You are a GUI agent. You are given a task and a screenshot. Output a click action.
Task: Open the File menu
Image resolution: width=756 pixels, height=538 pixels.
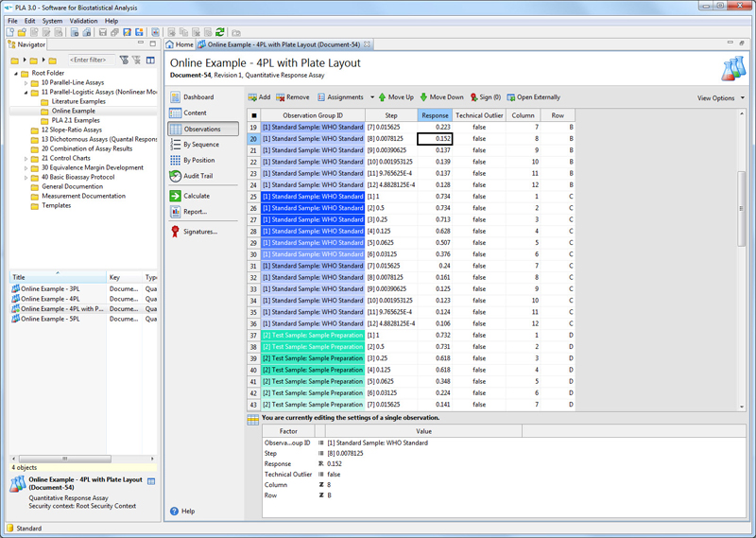click(x=12, y=21)
